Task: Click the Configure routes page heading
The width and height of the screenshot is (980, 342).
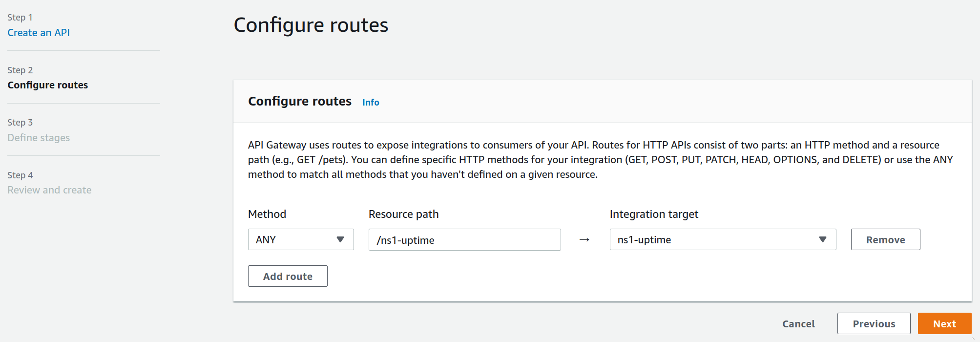Action: (x=311, y=25)
